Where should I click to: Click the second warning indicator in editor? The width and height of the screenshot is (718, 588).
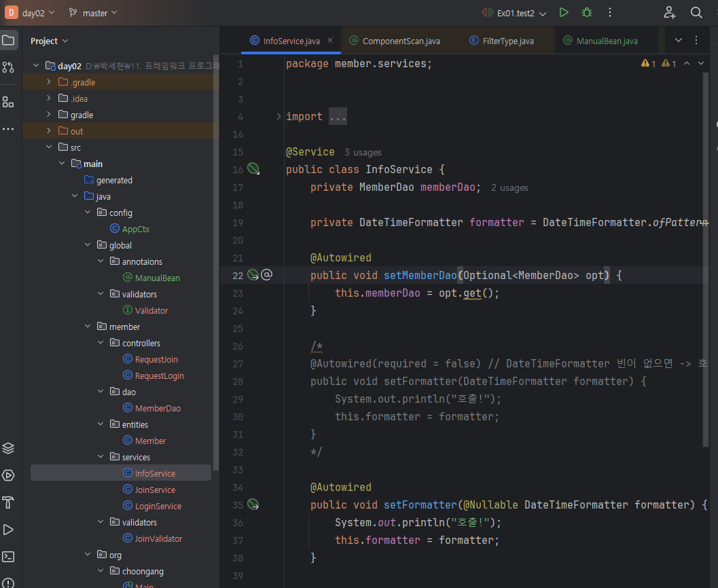tap(669, 64)
